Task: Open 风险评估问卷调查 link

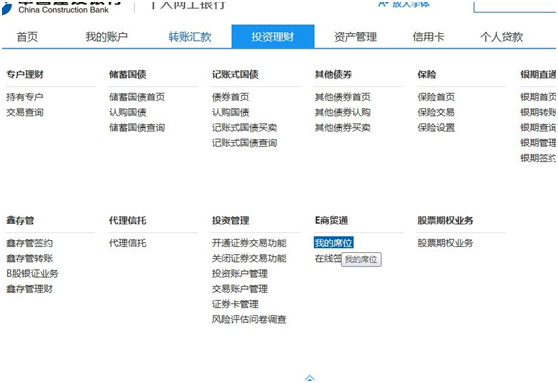Action: (249, 319)
